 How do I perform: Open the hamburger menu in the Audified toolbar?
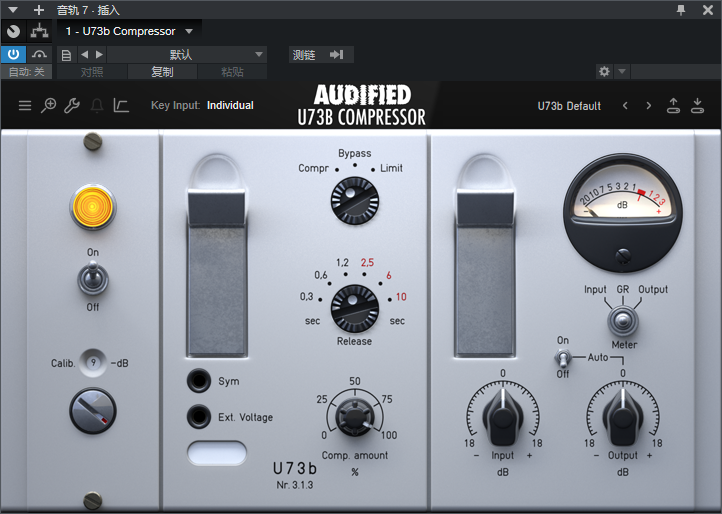(x=25, y=106)
